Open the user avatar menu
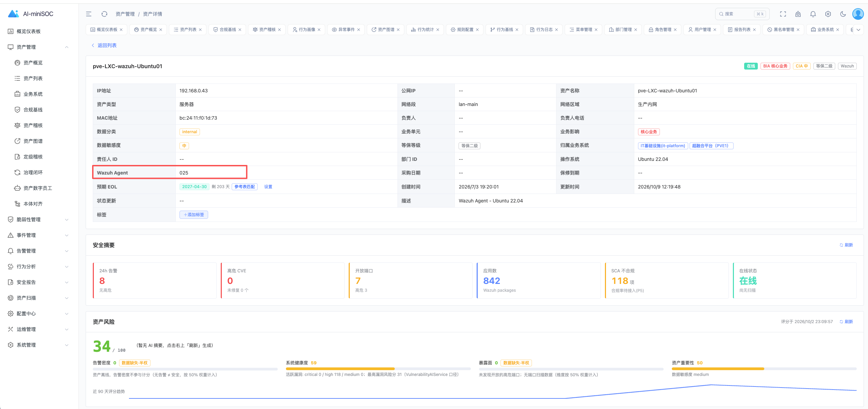 pos(858,14)
